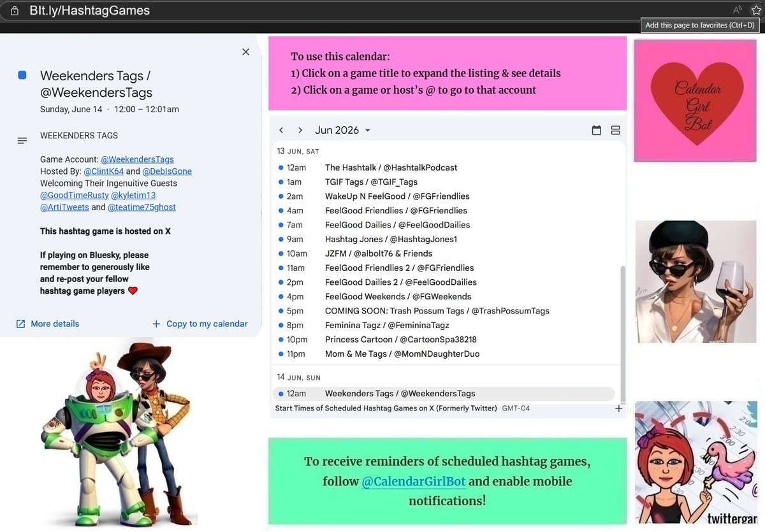The image size is (765, 532).
Task: Open the Jun 2026 month dropdown
Action: click(x=343, y=130)
